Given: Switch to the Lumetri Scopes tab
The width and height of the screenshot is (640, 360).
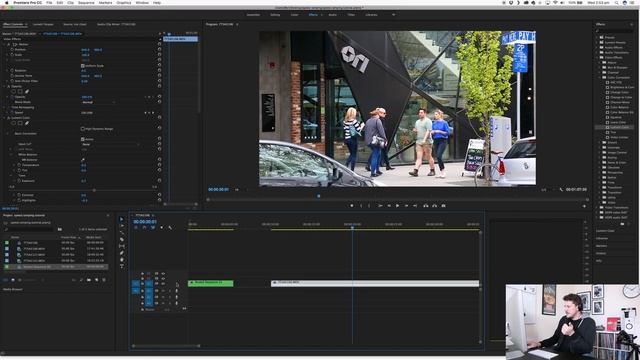Looking at the screenshot, I should coord(43,24).
